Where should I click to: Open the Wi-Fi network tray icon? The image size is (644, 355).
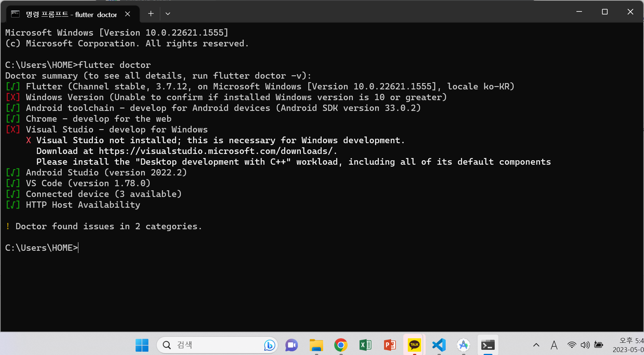coord(572,345)
